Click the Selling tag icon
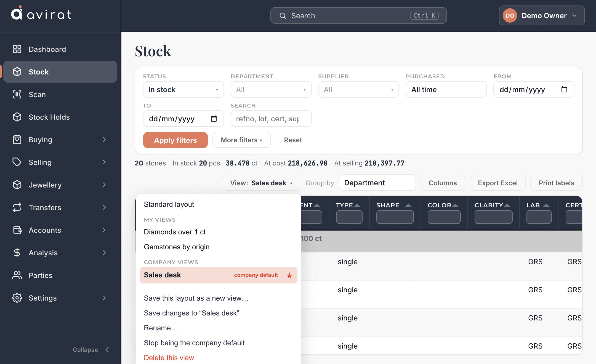This screenshot has width=596, height=364. click(17, 162)
